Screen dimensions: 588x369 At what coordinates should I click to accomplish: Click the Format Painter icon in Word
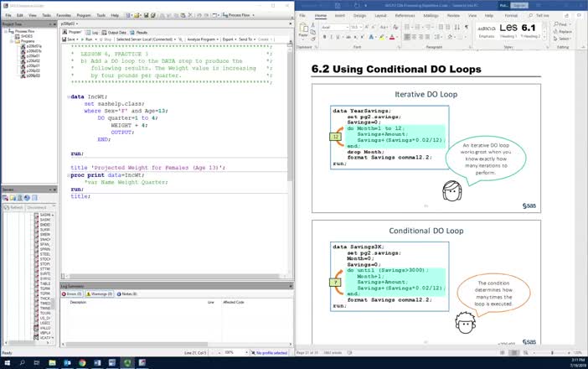point(312,39)
